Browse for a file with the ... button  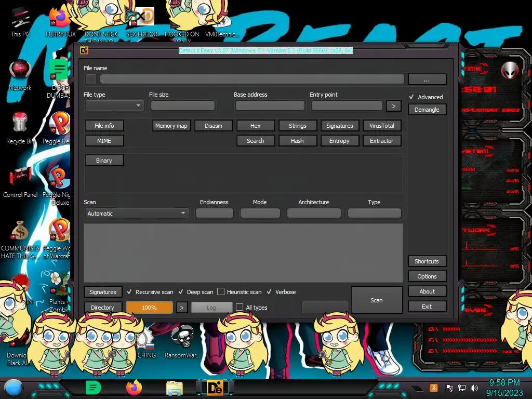click(x=427, y=79)
